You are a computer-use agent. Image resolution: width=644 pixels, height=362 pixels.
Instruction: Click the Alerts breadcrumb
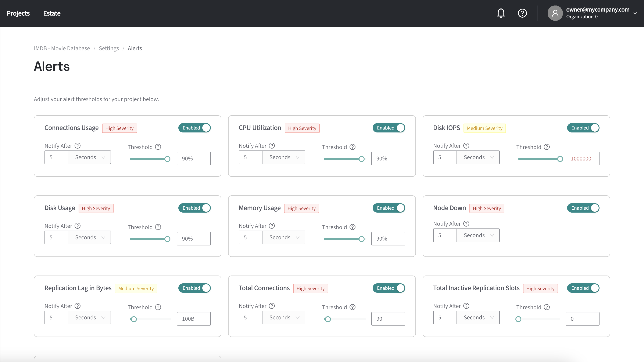pyautogui.click(x=135, y=48)
